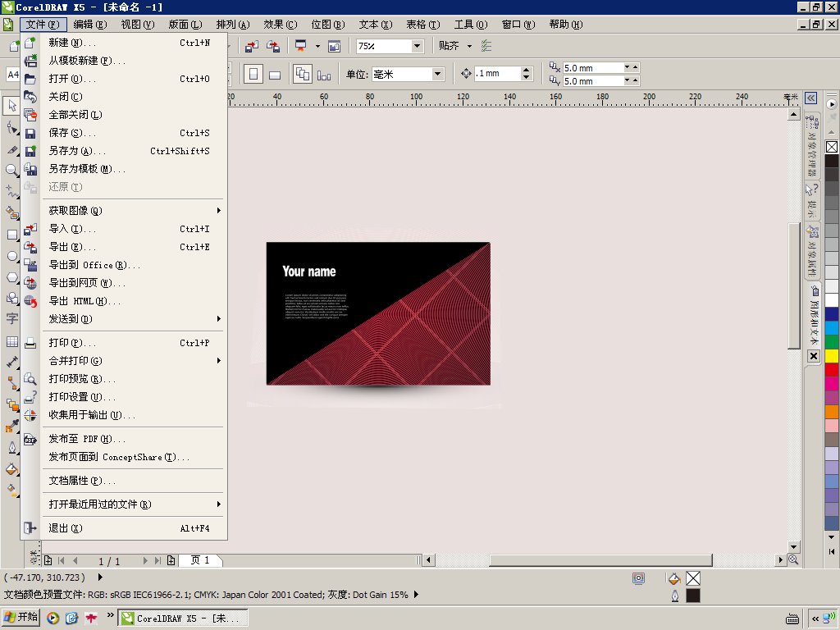Click the add page icon right of navigator
840x630 pixels.
pyautogui.click(x=171, y=560)
